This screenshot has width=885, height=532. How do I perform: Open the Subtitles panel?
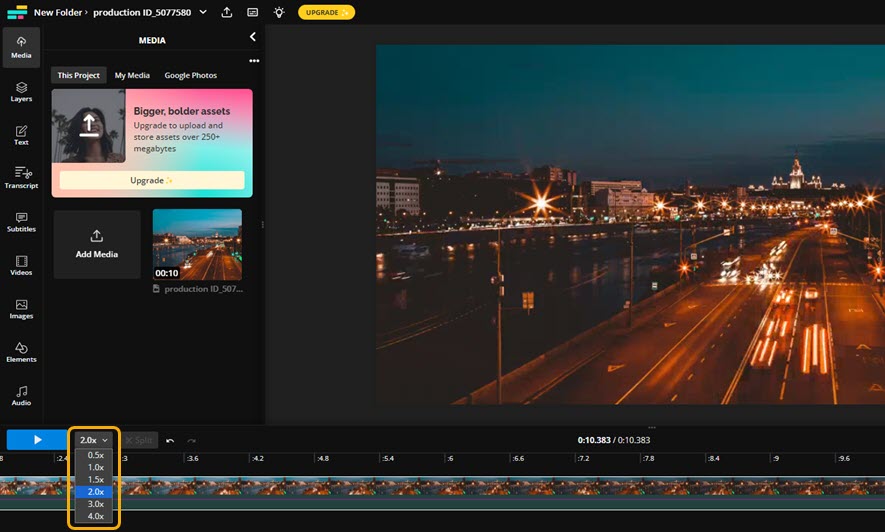21,221
